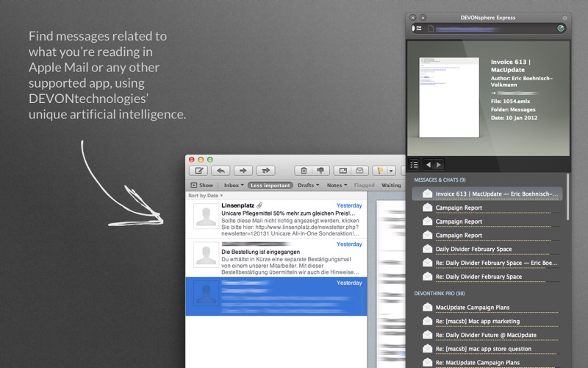Screen dimensions: 588x368
Task: Select Re: MacUpdate Campaign Plans result
Action: (x=487, y=363)
